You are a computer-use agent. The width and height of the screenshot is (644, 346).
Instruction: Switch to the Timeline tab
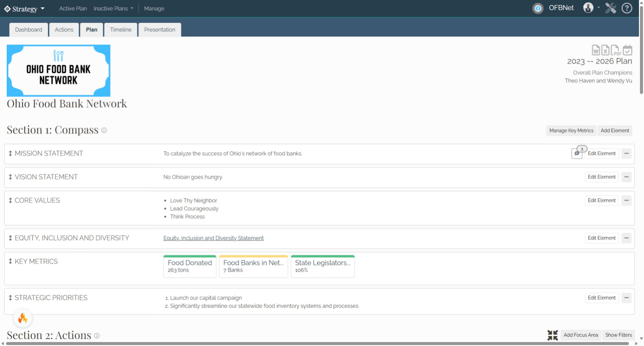click(121, 30)
